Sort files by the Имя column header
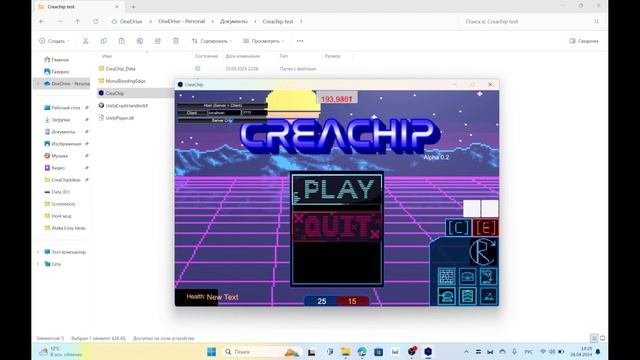The width and height of the screenshot is (640, 360). pos(107,56)
